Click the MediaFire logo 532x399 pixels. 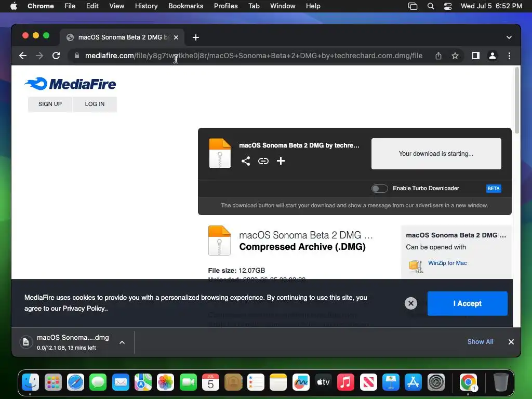70,84
